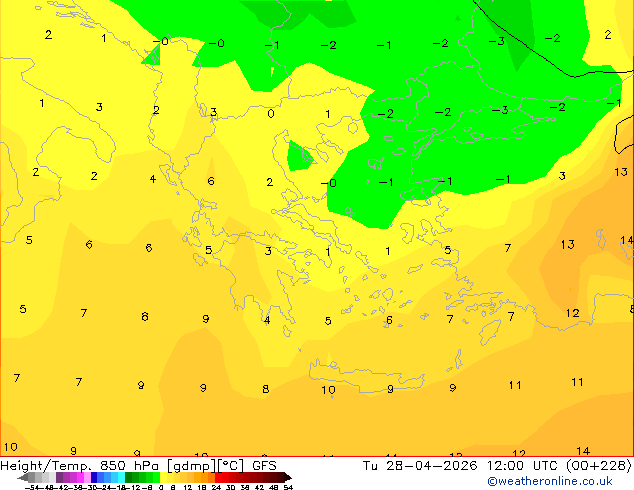Click the forecast date 'Tu 28-04-2026'
634x490 pixels.
[420, 466]
